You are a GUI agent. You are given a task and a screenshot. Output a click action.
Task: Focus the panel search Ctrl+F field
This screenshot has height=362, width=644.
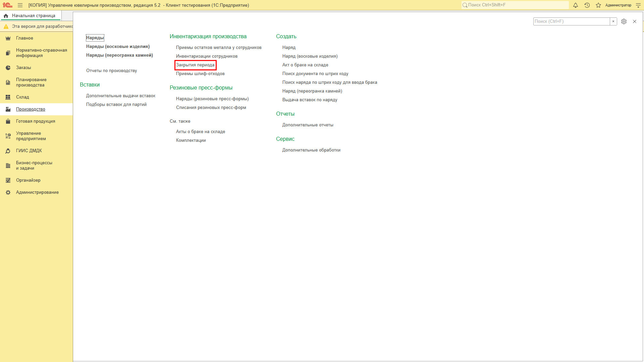pos(572,21)
